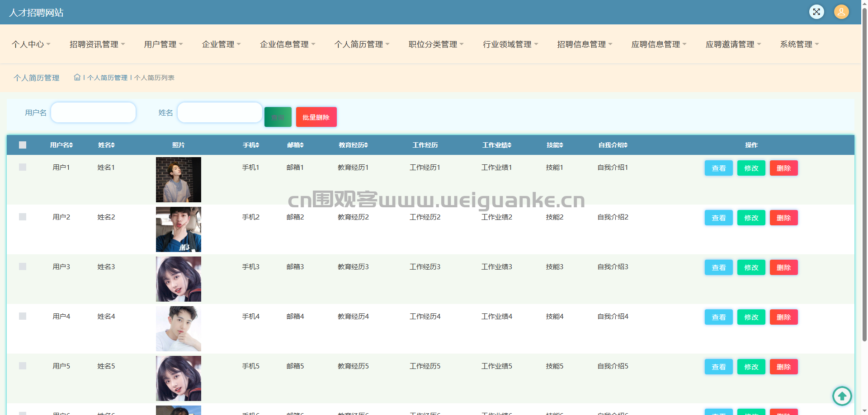Sort by 姓名 column arrows
The height and width of the screenshot is (415, 868).
tap(113, 145)
